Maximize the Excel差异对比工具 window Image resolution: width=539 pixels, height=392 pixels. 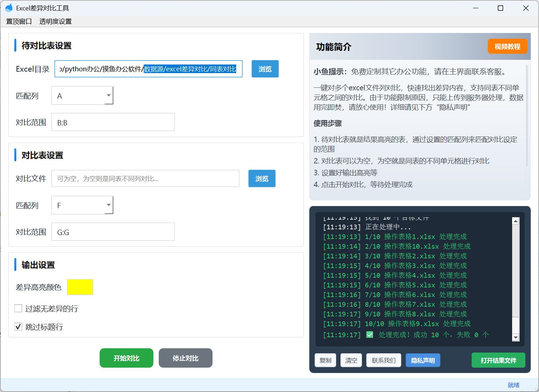pos(501,8)
